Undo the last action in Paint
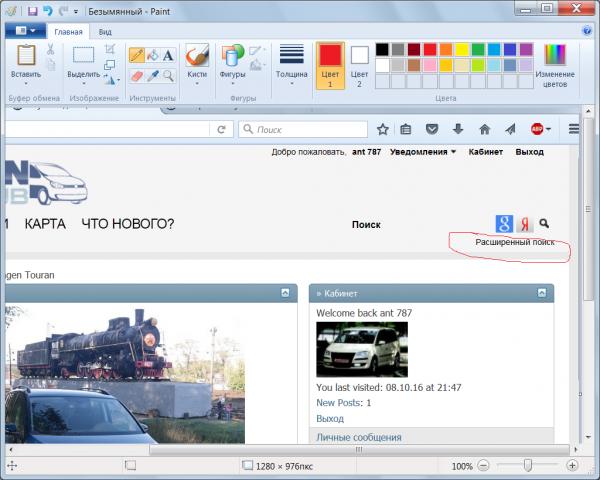This screenshot has height=480, width=600. coord(48,11)
